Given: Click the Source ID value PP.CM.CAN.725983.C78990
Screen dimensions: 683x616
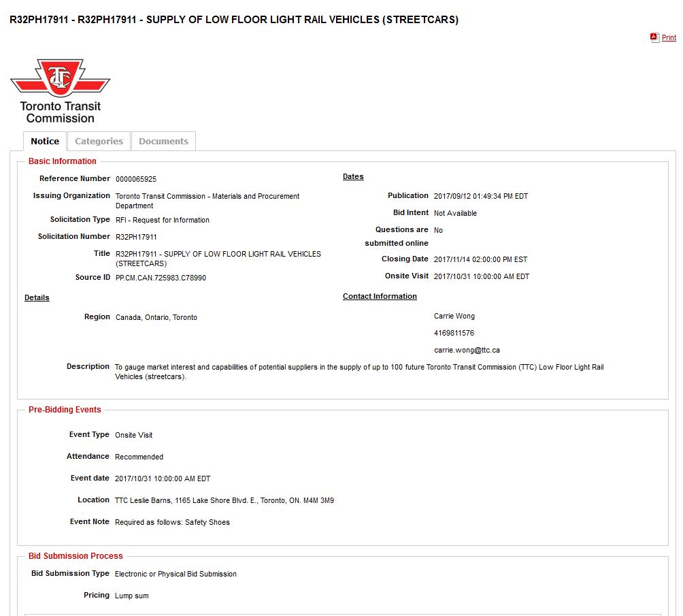Looking at the screenshot, I should click(x=161, y=278).
